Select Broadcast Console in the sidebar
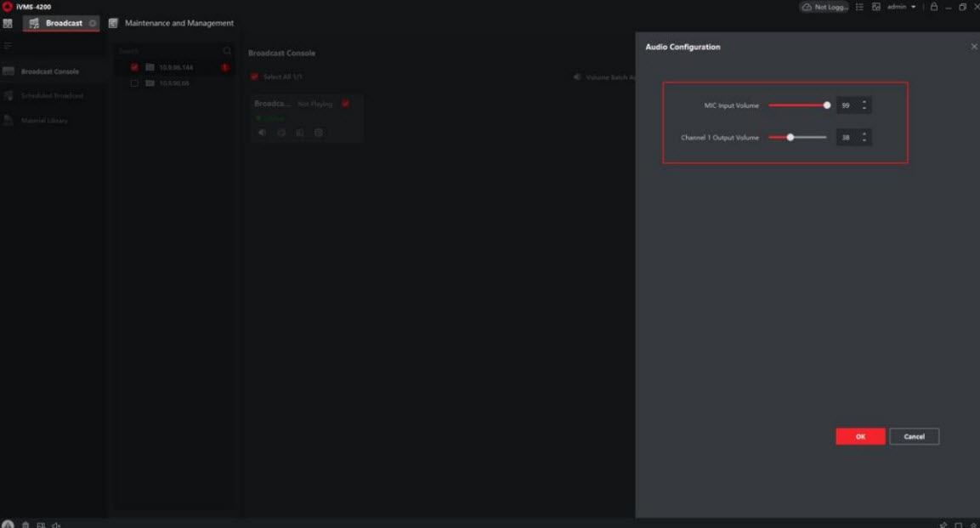The width and height of the screenshot is (980, 528). pyautogui.click(x=49, y=71)
